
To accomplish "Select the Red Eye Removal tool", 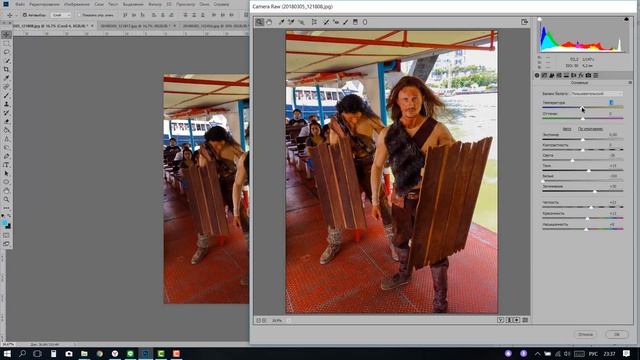I will [x=336, y=22].
